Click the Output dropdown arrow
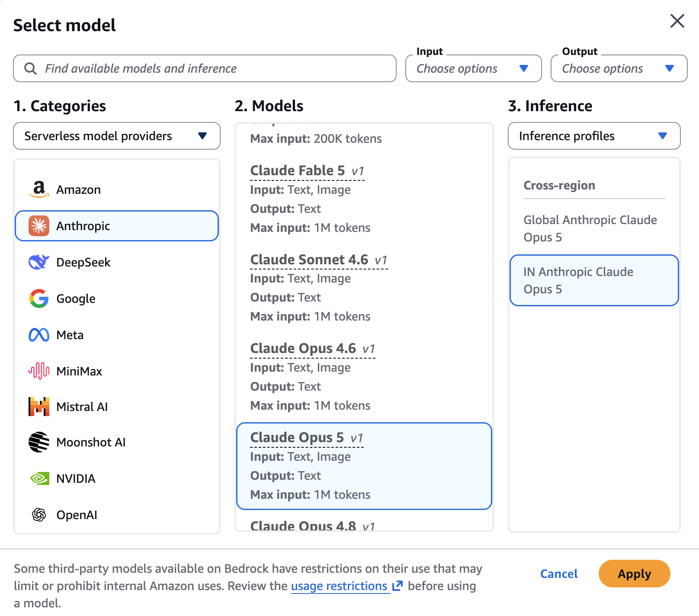 point(670,68)
